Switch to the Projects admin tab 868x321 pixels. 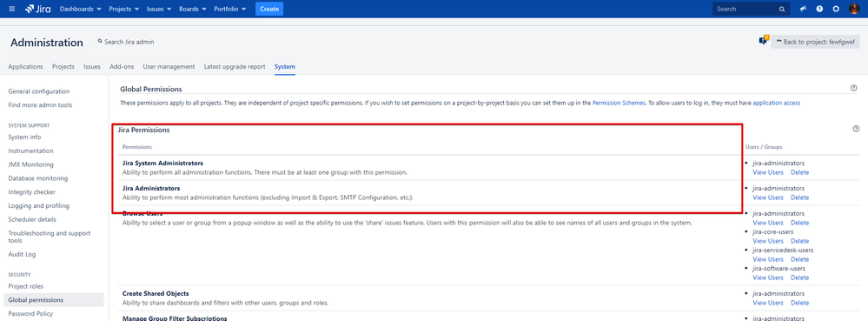pos(63,66)
